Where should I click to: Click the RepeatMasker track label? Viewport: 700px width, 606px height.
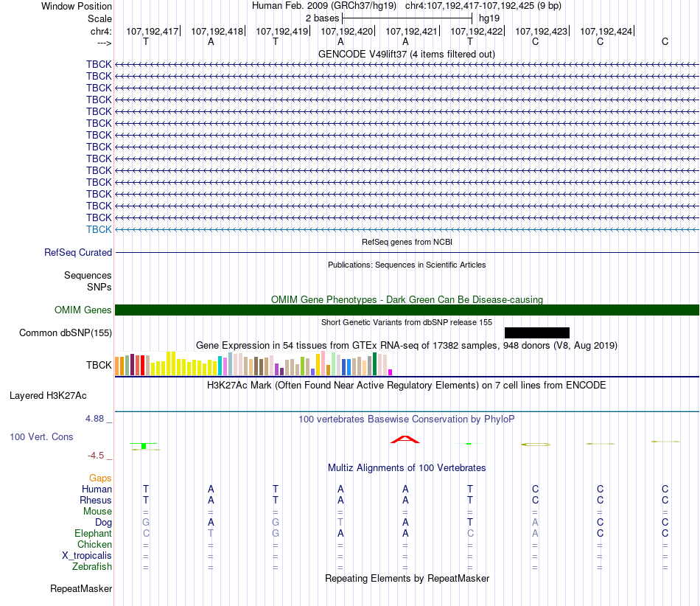point(81,589)
